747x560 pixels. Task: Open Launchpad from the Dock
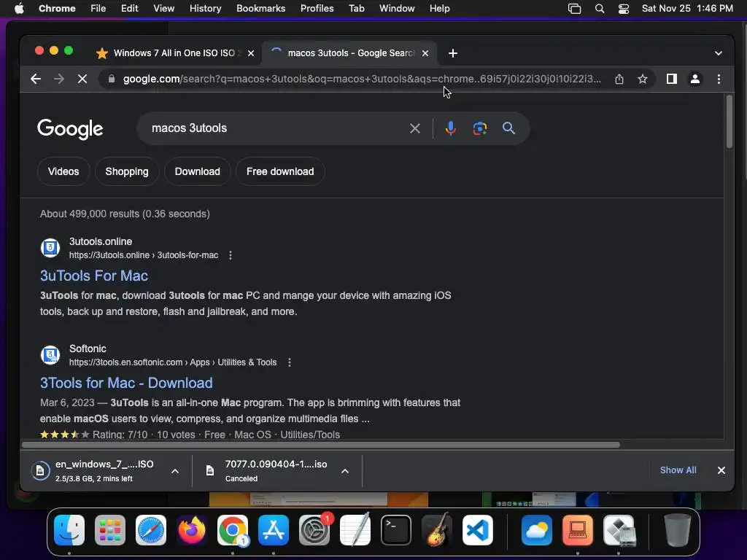point(110,530)
